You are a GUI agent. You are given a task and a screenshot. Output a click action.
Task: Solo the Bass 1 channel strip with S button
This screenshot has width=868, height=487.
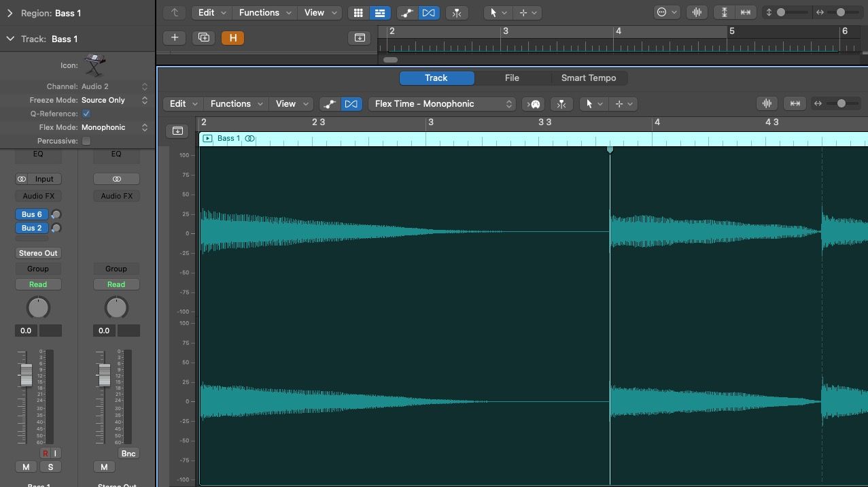(x=50, y=467)
